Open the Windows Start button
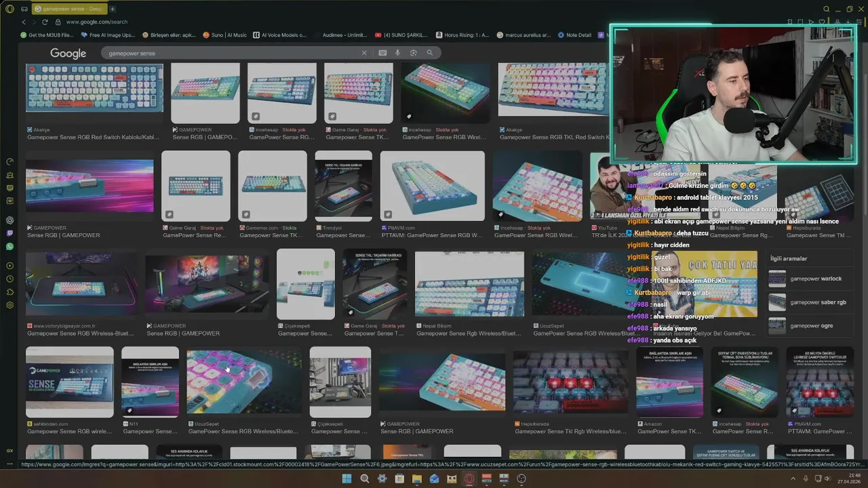 pyautogui.click(x=347, y=479)
